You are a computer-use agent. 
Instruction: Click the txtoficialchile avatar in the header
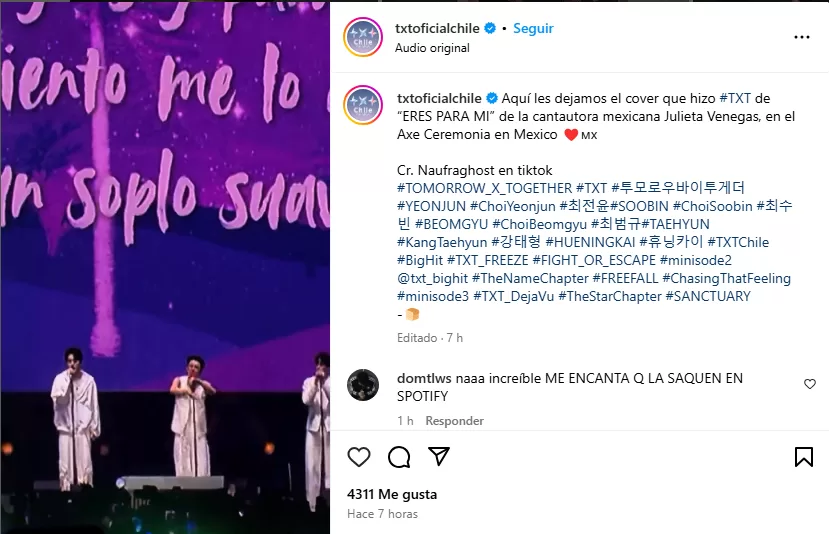363,37
